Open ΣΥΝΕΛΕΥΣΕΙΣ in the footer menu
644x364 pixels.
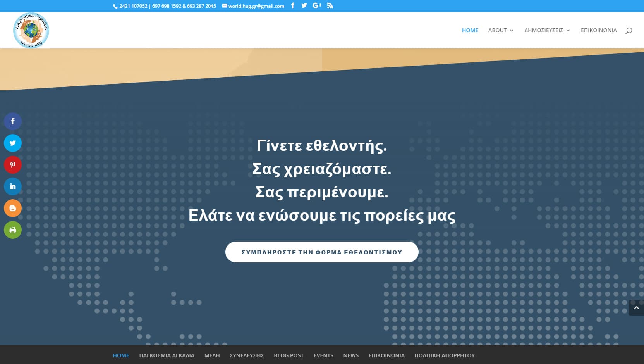[x=247, y=355]
